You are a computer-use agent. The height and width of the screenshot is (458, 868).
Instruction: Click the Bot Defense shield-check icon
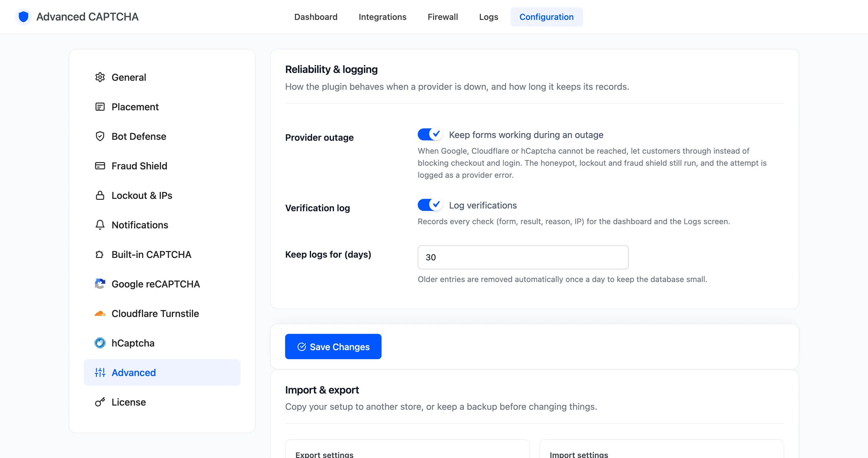[x=100, y=136]
